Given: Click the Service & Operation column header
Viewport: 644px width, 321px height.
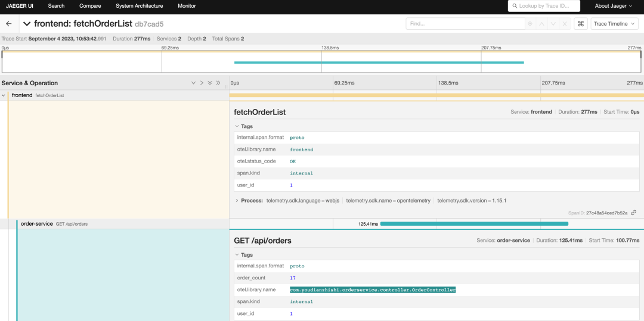Looking at the screenshot, I should 30,83.
